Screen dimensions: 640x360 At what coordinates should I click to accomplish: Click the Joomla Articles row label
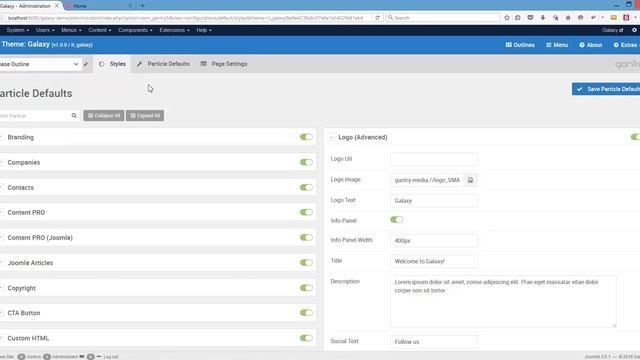pyautogui.click(x=30, y=263)
